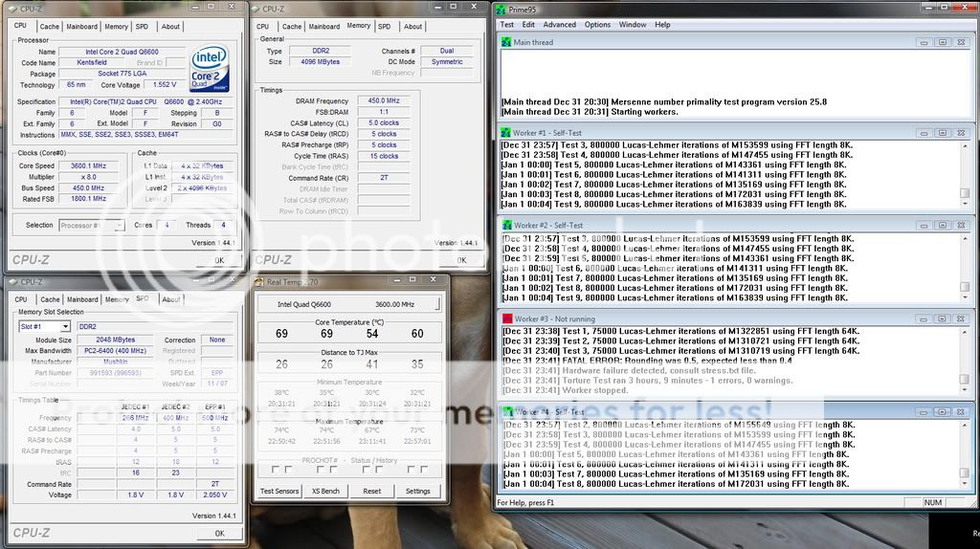Click the Worker #1 scrollbar up arrow
The width and height of the screenshot is (980, 549).
[x=965, y=145]
